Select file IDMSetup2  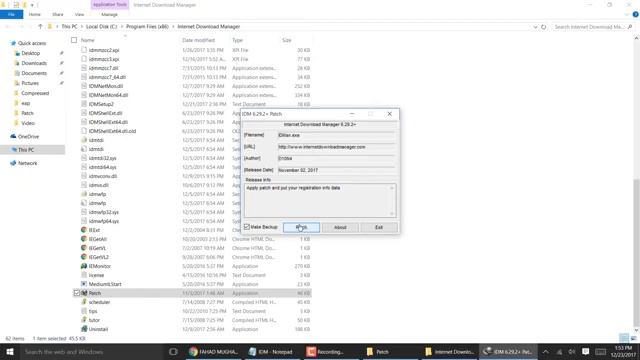[101, 104]
